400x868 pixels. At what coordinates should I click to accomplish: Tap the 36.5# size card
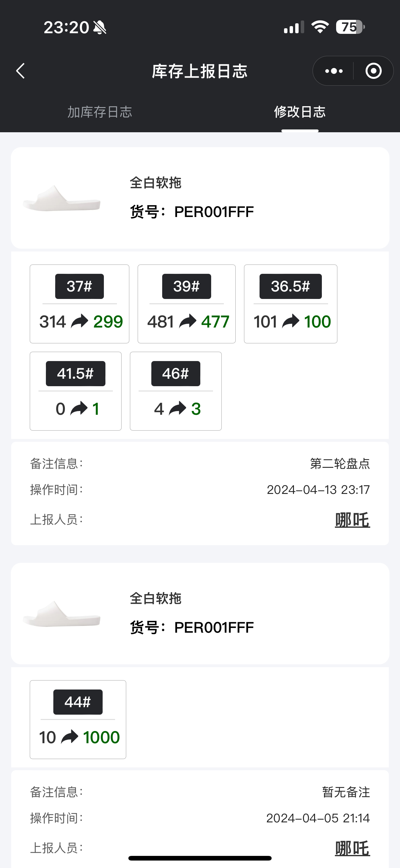pyautogui.click(x=291, y=304)
